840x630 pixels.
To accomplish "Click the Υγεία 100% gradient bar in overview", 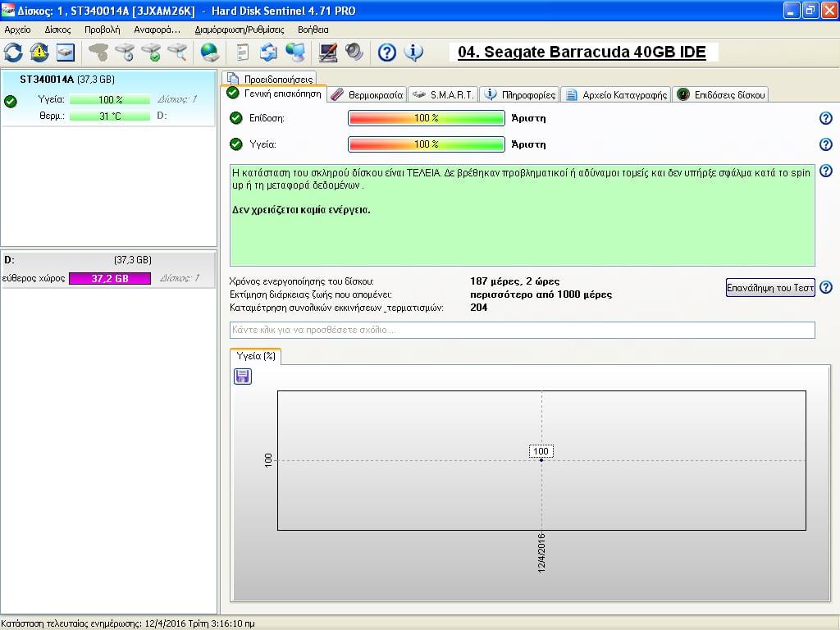I will 427,144.
